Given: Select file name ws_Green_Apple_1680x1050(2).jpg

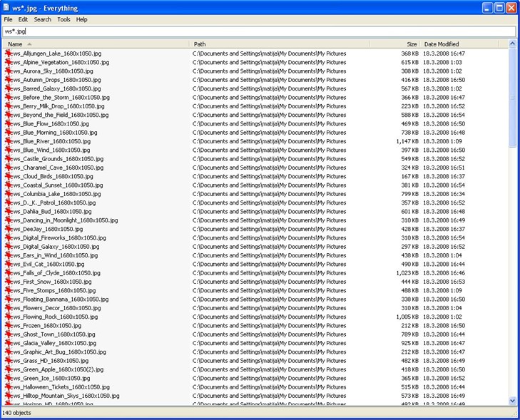Looking at the screenshot, I should tap(58, 369).
